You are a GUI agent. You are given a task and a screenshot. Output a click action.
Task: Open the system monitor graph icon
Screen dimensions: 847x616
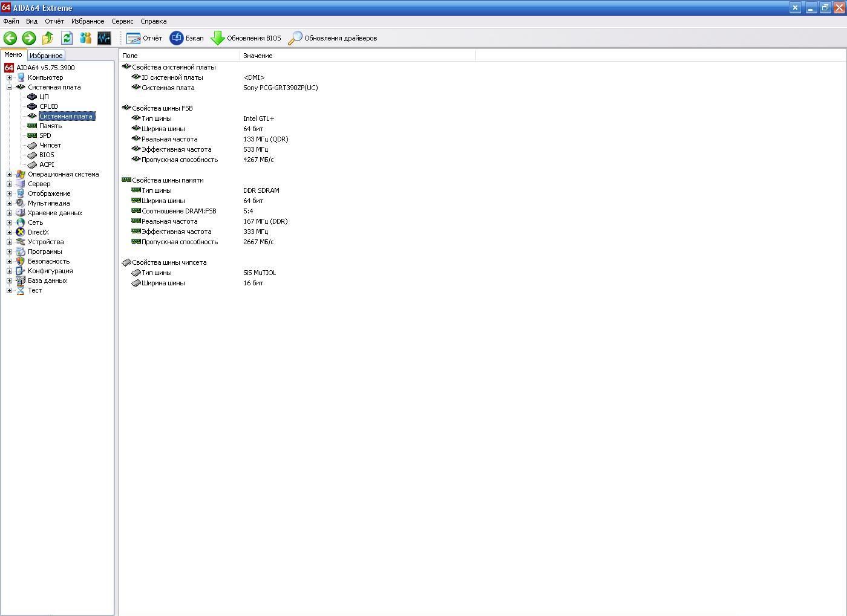104,38
